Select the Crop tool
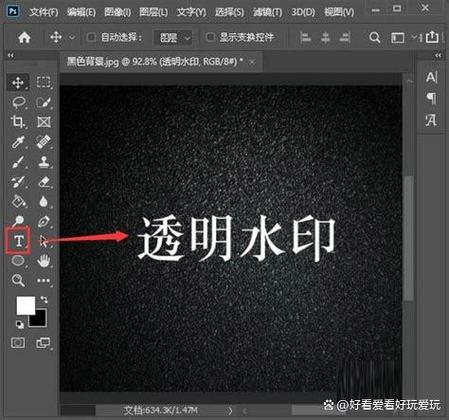Screen dimensions: 449x420 (18, 122)
